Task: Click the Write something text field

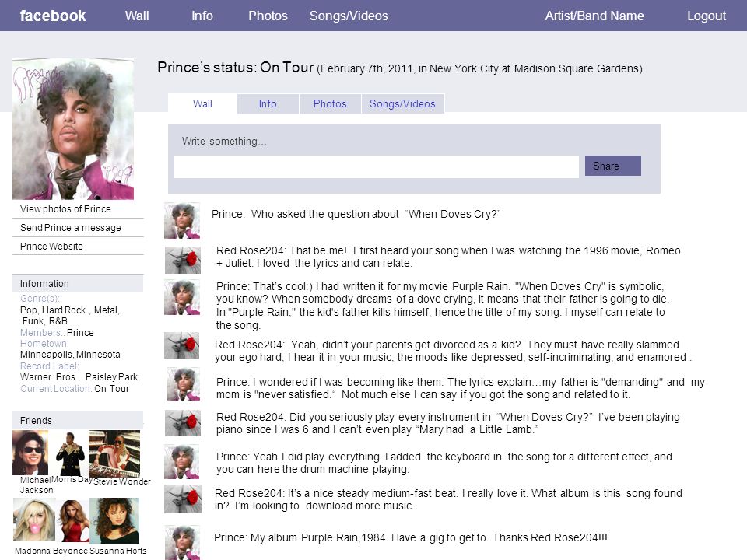Action: tap(377, 166)
